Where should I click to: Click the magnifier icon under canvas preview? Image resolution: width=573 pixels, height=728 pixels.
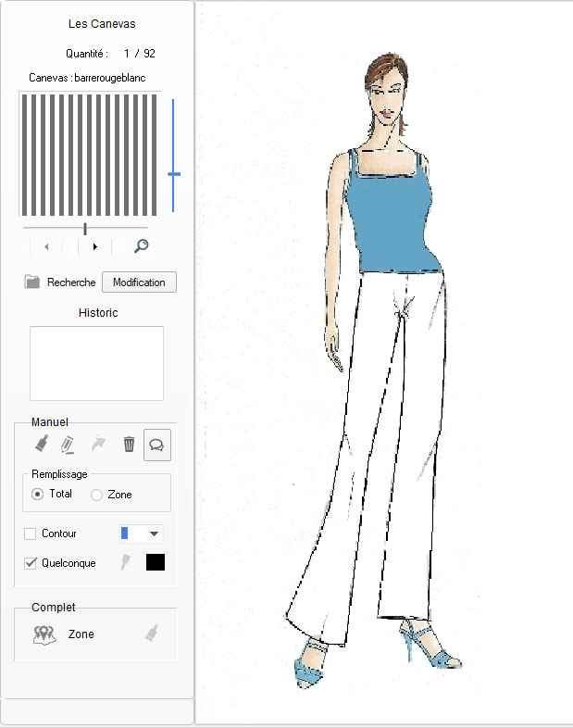(x=142, y=246)
